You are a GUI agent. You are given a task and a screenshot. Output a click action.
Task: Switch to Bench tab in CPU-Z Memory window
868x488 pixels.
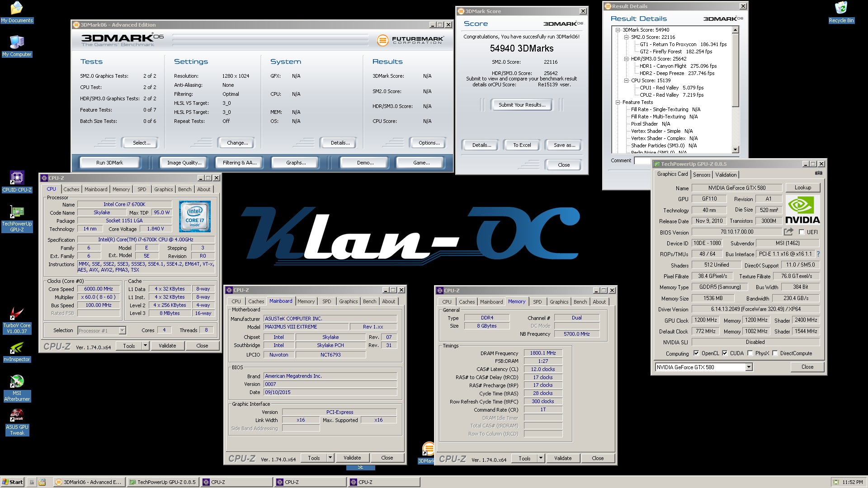(x=580, y=302)
